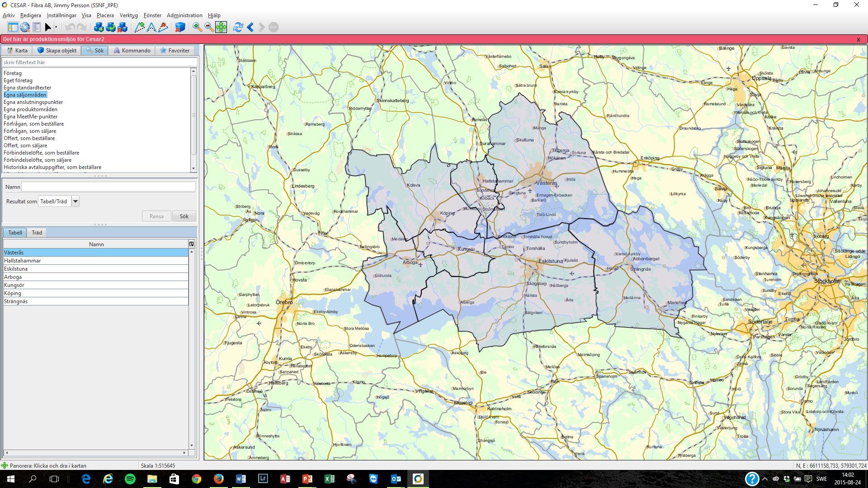Image resolution: width=868 pixels, height=488 pixels.
Task: Click the filter text input field
Action: 100,62
